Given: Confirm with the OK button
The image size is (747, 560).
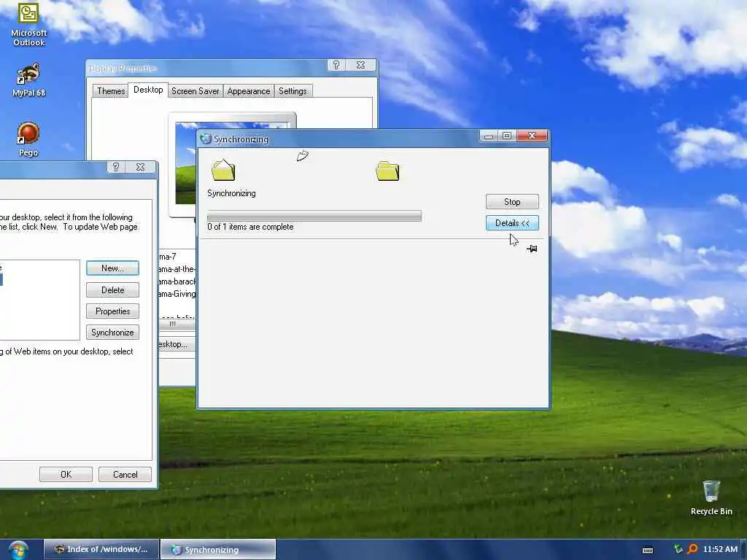Looking at the screenshot, I should click(66, 474).
